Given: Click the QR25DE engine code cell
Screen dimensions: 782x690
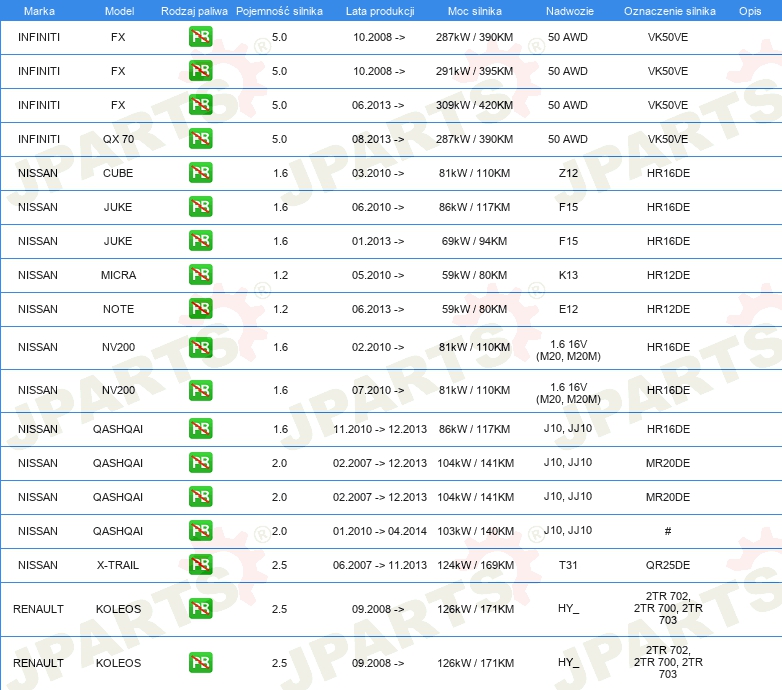Looking at the screenshot, I should click(x=668, y=565).
